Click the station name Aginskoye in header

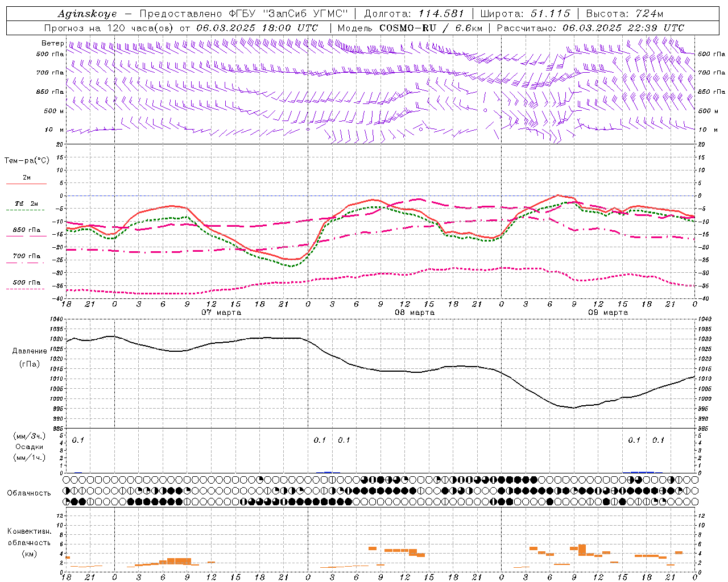click(87, 14)
